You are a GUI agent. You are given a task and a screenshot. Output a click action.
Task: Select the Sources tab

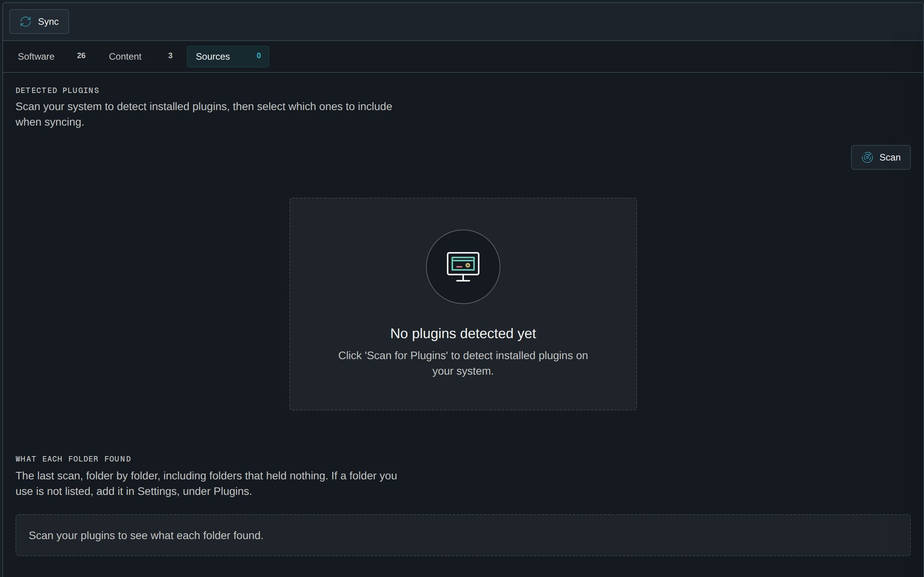coord(228,56)
